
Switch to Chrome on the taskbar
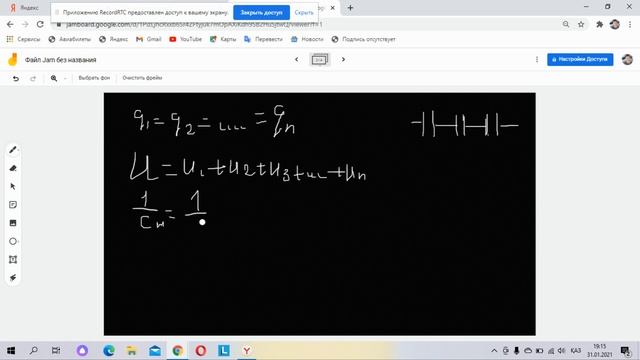pos(178,351)
